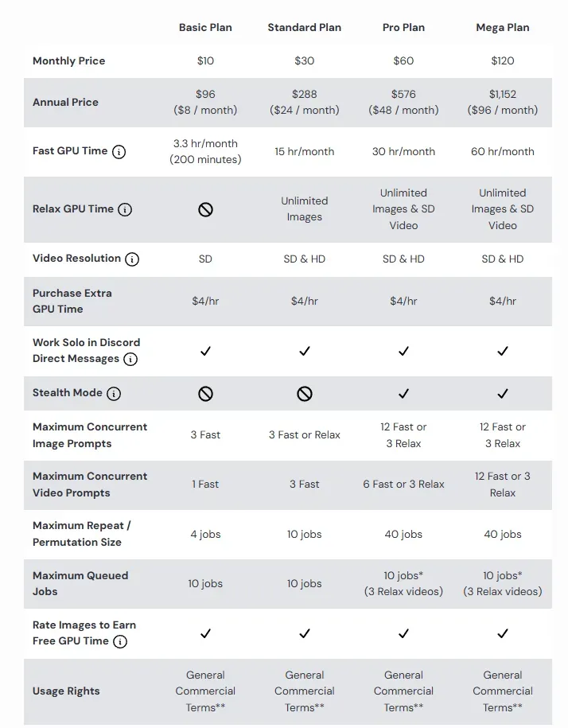Click the Stealth Mode info icon

(114, 393)
